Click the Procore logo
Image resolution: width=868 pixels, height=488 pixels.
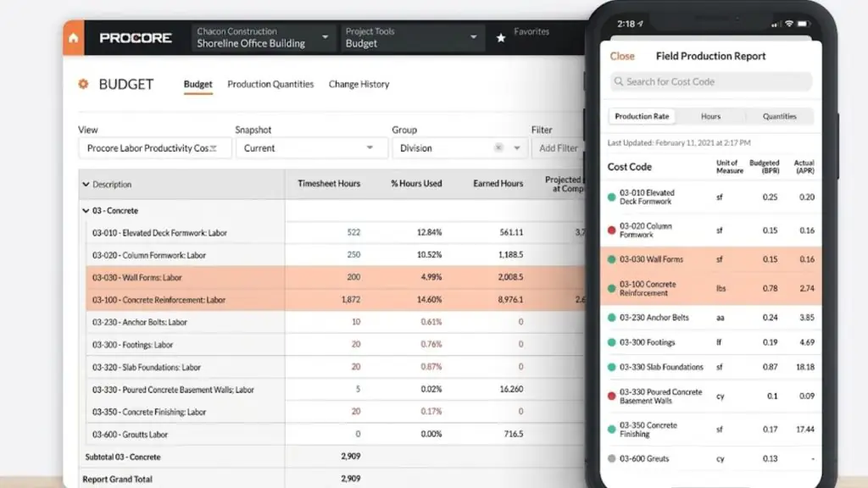[x=136, y=37]
